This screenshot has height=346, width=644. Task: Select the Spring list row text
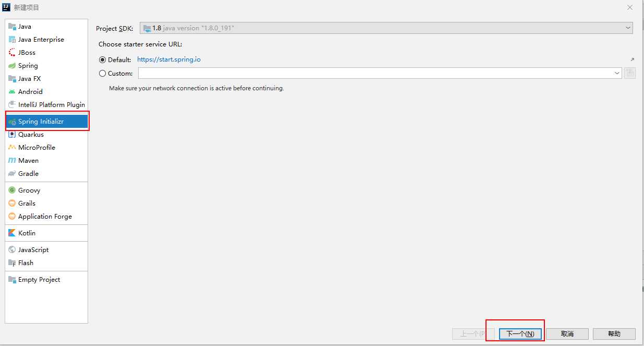28,66
